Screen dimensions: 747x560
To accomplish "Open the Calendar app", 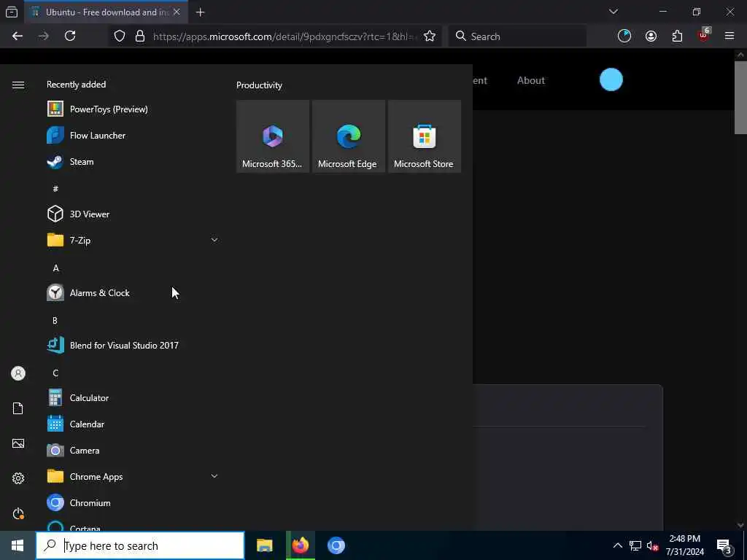I will click(x=133, y=424).
